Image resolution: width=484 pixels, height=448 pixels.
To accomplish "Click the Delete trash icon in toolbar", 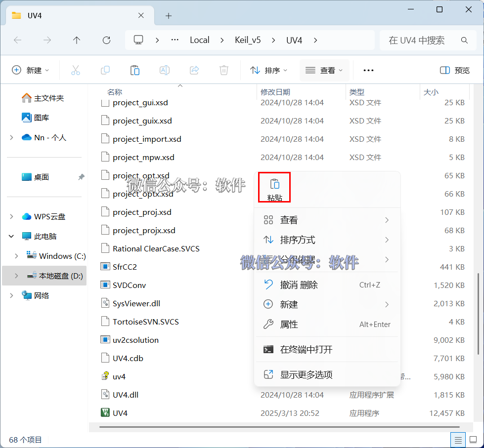I will click(224, 70).
